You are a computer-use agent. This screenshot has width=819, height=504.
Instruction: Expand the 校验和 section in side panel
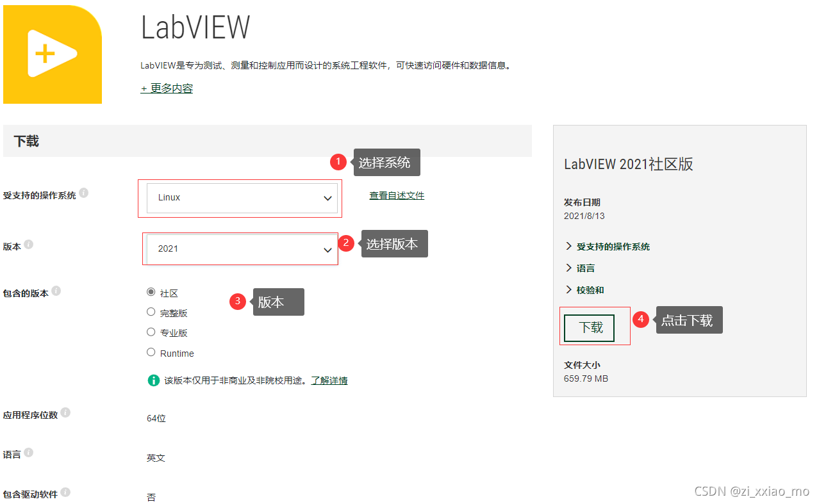(584, 290)
